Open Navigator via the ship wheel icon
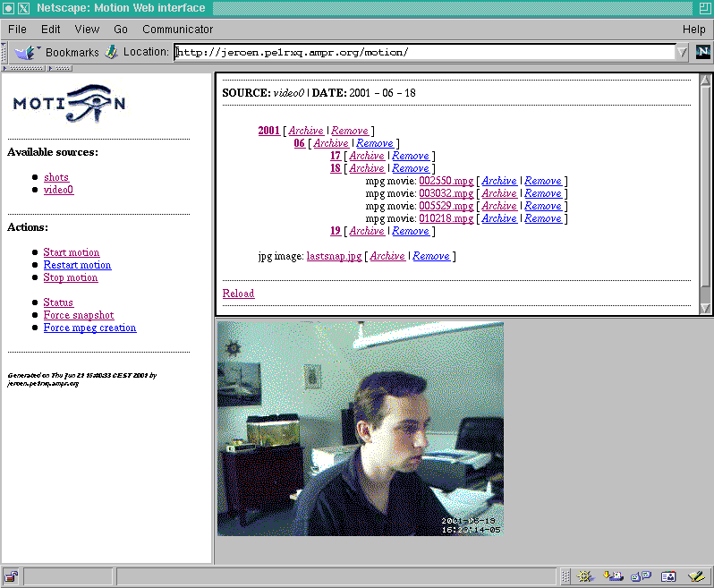The width and height of the screenshot is (714, 588). click(585, 576)
